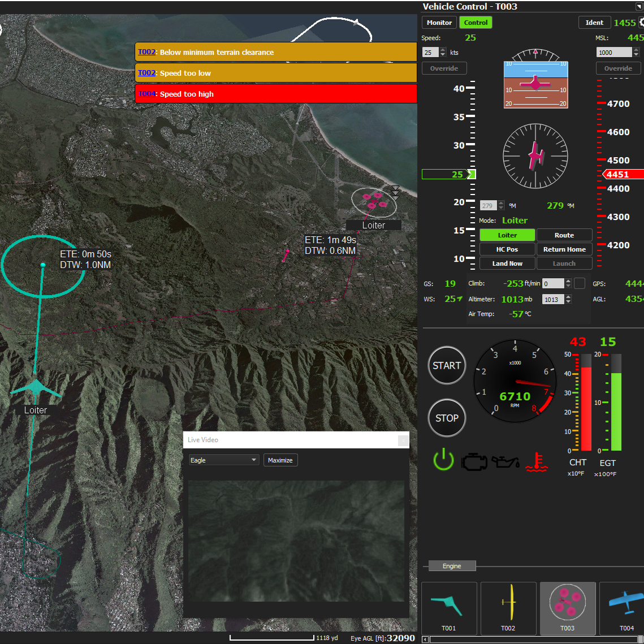Tick the checkbox beside climb rate

[x=580, y=283]
